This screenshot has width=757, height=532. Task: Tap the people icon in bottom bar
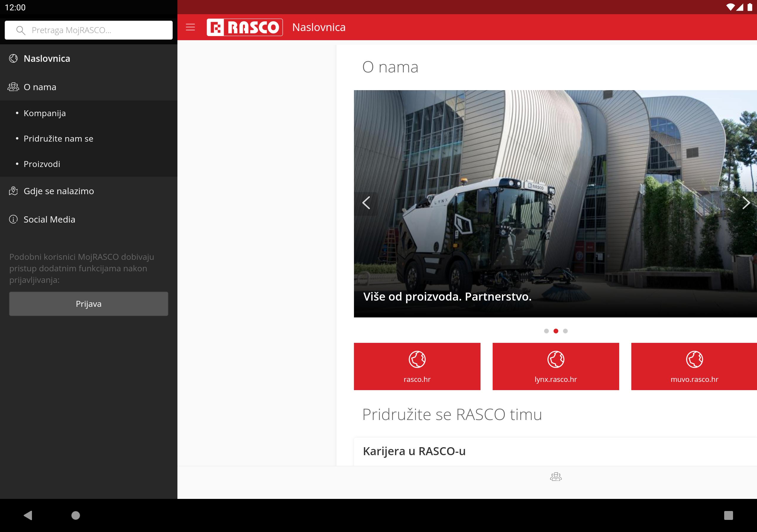(556, 477)
